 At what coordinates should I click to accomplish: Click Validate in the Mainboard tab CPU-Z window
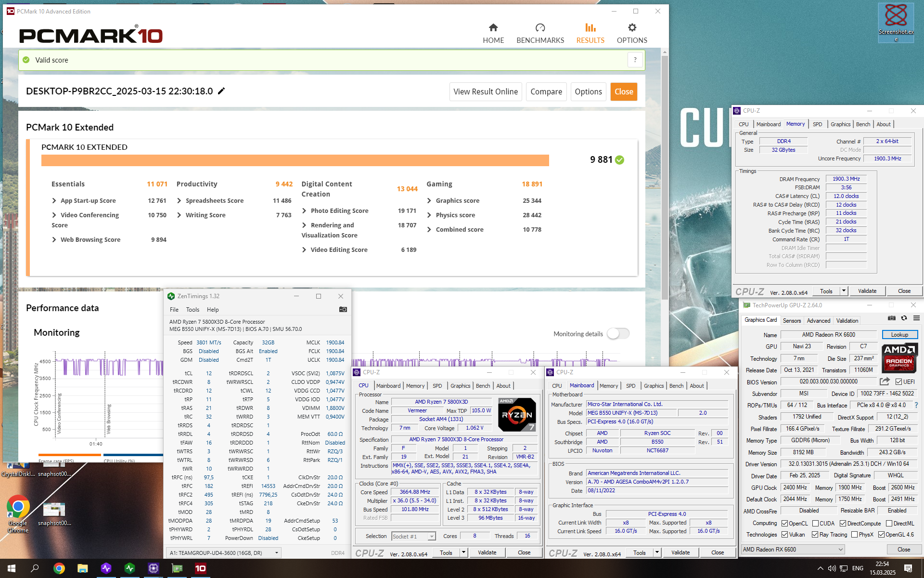(x=680, y=552)
